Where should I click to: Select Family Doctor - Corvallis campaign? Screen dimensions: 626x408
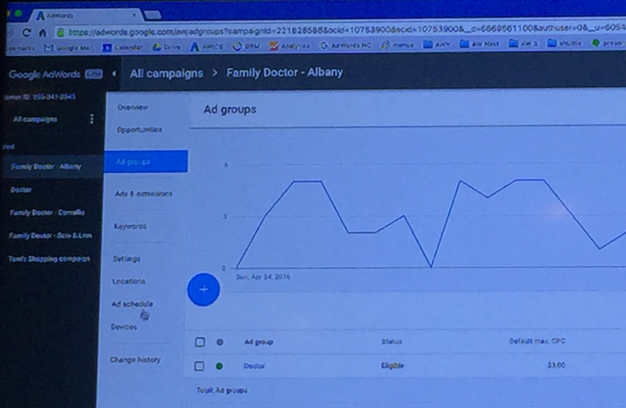tap(47, 212)
